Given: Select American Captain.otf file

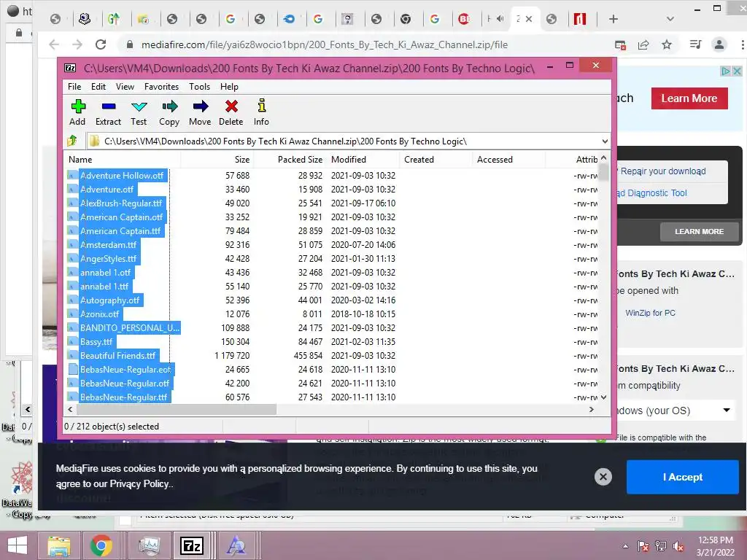Looking at the screenshot, I should click(x=122, y=217).
